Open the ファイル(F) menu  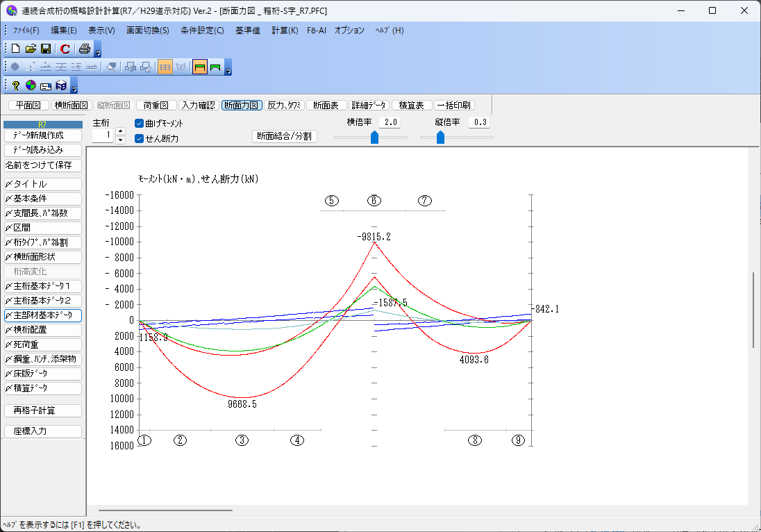pyautogui.click(x=26, y=30)
